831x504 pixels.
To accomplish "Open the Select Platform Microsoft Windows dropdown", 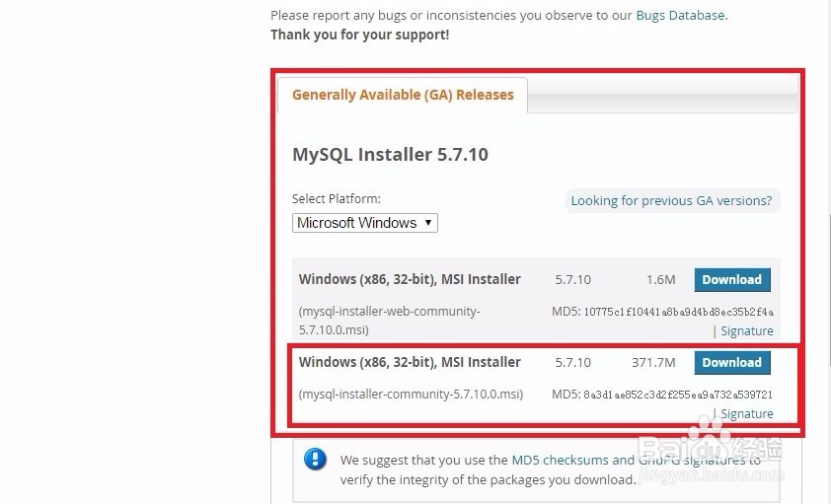I will (364, 223).
